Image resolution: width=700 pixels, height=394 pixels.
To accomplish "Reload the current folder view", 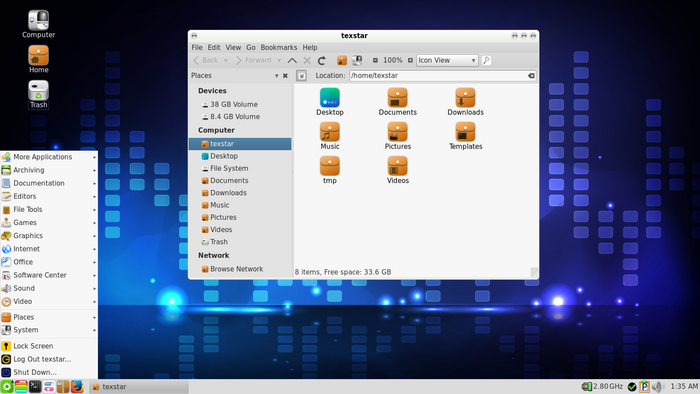I will 321,60.
